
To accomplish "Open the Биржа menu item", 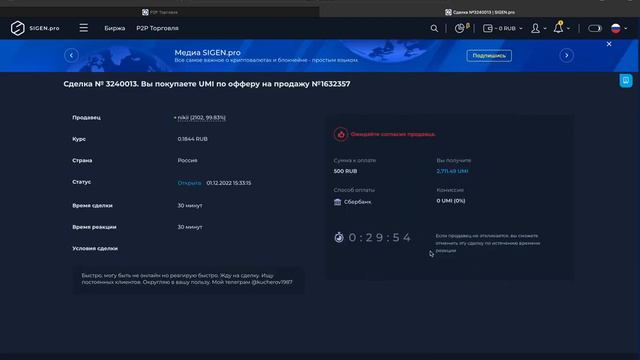I will pos(115,28).
